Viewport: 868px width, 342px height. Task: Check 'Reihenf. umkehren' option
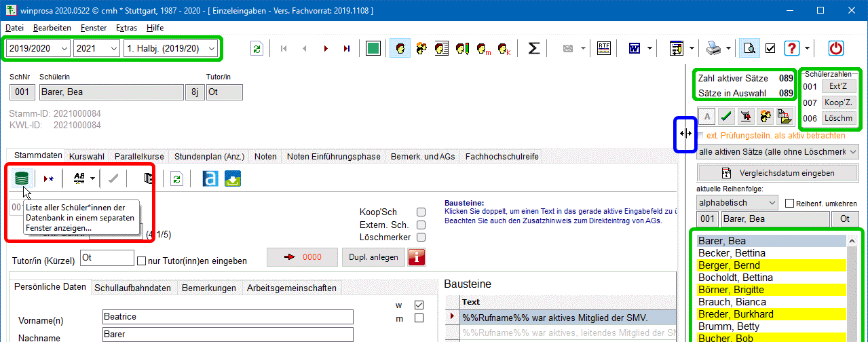pos(789,203)
